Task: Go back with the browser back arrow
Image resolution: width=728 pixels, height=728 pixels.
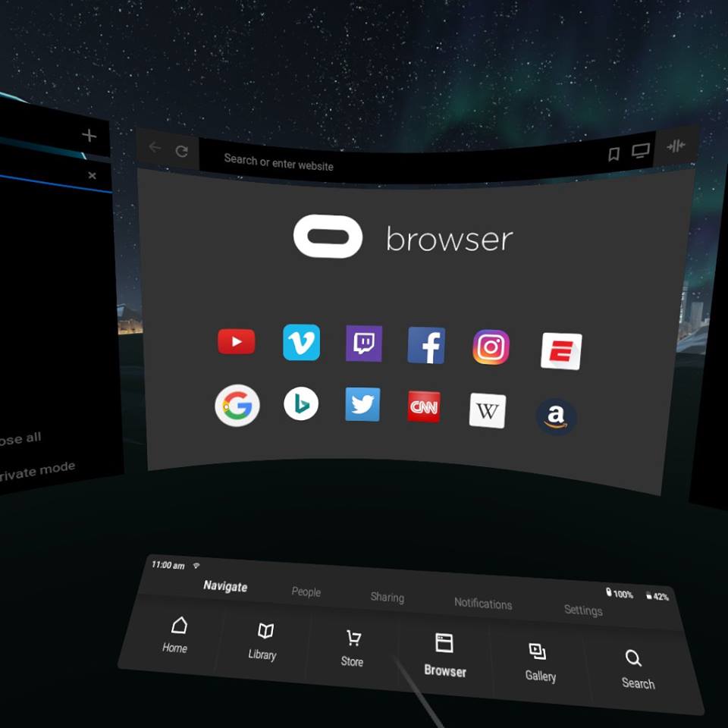Action: pos(154,147)
